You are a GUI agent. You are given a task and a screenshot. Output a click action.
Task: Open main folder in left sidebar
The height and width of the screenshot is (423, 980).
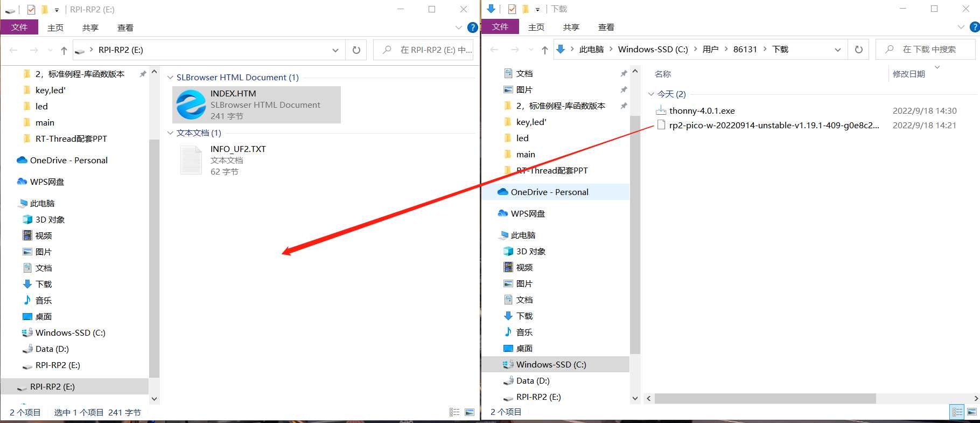[x=45, y=122]
